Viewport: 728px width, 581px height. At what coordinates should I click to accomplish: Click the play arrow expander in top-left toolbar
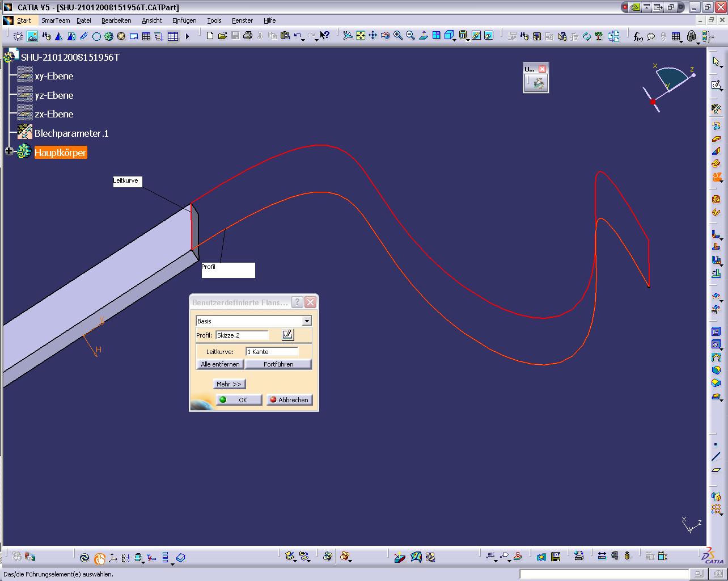[x=187, y=36]
